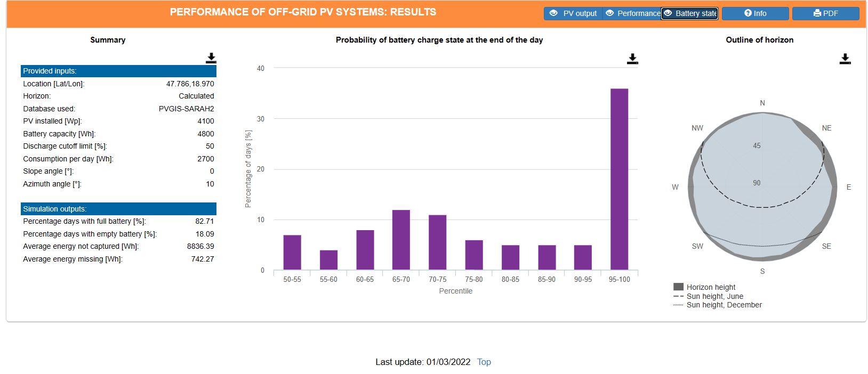Click the 95-100 percentile bar

pos(619,179)
